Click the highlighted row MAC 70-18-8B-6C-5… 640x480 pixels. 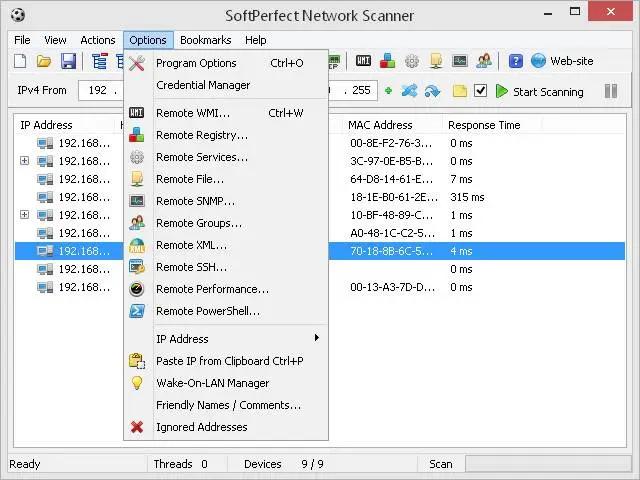pyautogui.click(x=320, y=251)
